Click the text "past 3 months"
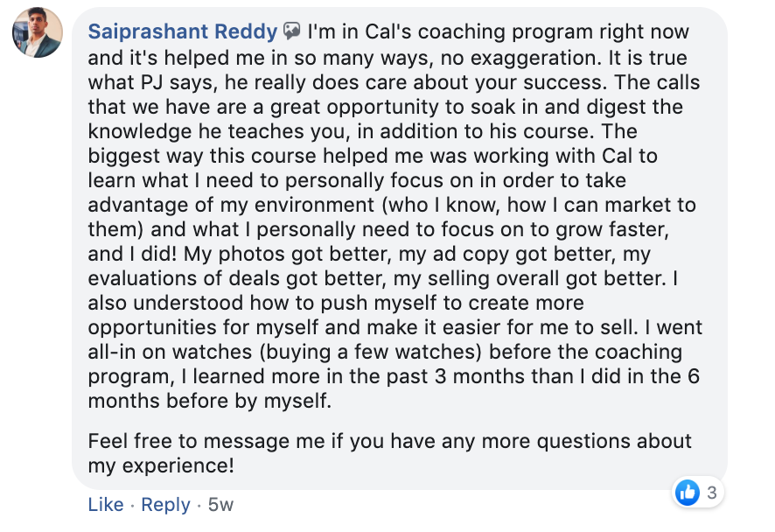 click(x=468, y=377)
